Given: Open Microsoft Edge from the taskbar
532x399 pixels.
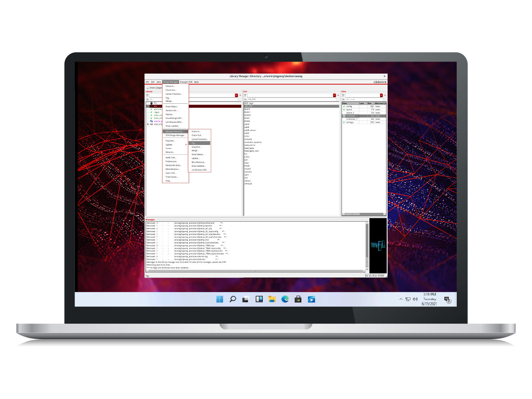Looking at the screenshot, I should 285,299.
